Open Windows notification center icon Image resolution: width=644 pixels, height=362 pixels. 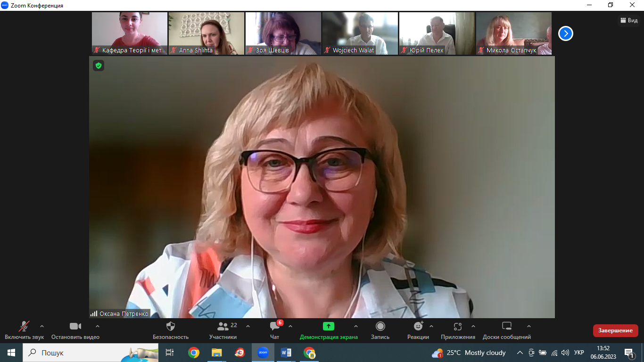pyautogui.click(x=629, y=353)
